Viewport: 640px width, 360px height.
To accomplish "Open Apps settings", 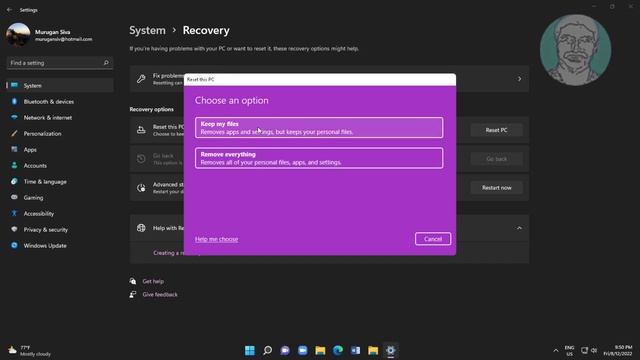I will tap(60, 150).
